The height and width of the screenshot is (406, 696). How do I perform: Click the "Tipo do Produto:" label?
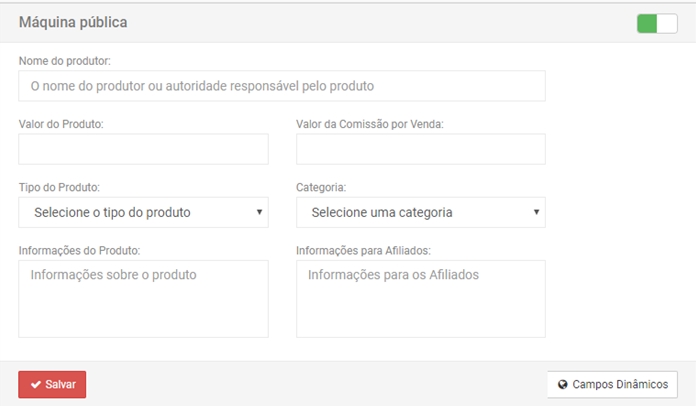(x=59, y=187)
